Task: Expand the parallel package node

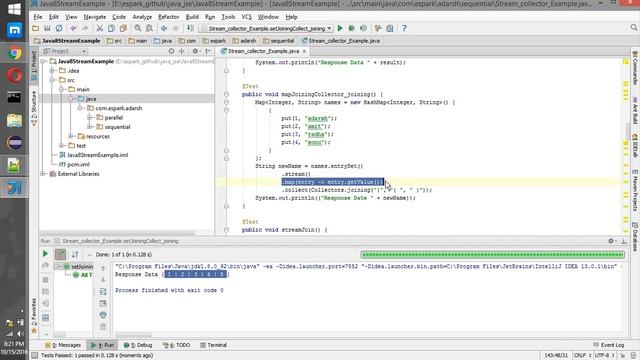Action: tap(90, 118)
